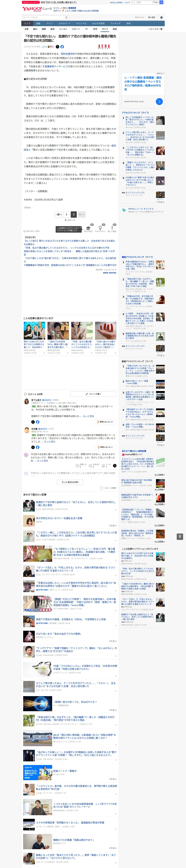The width and height of the screenshot is (186, 868).
Task: Open マイページ
Action: point(139,18)
